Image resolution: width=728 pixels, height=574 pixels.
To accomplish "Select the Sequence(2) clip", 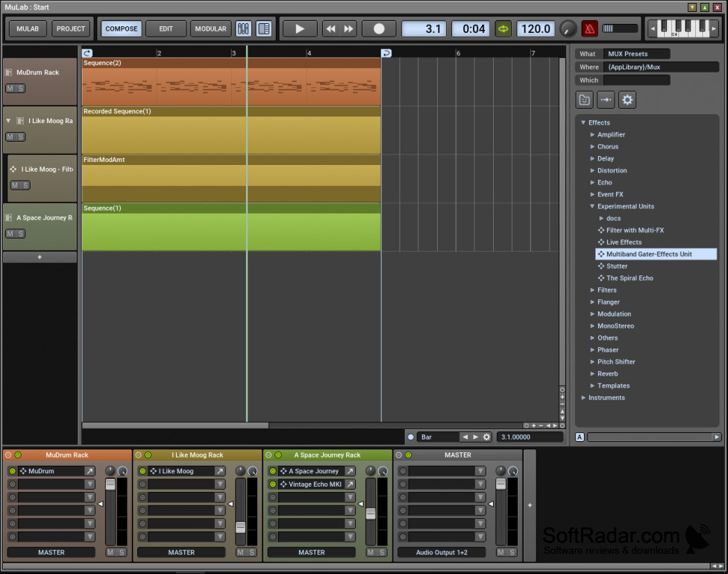I will coord(231,82).
